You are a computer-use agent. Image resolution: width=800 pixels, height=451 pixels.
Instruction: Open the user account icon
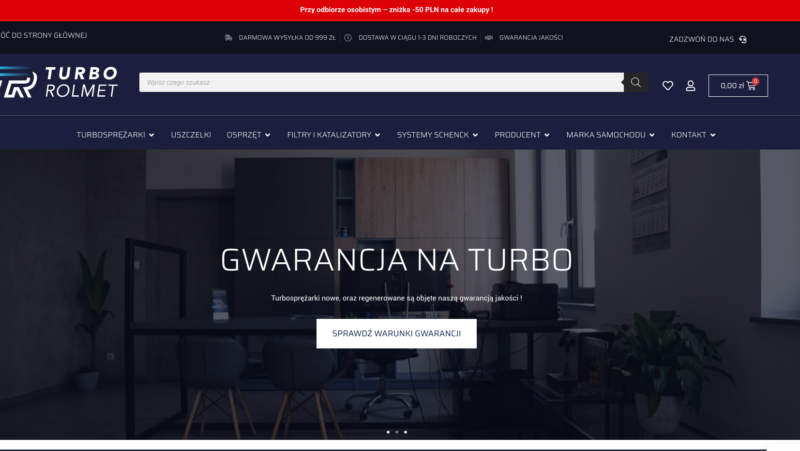690,86
